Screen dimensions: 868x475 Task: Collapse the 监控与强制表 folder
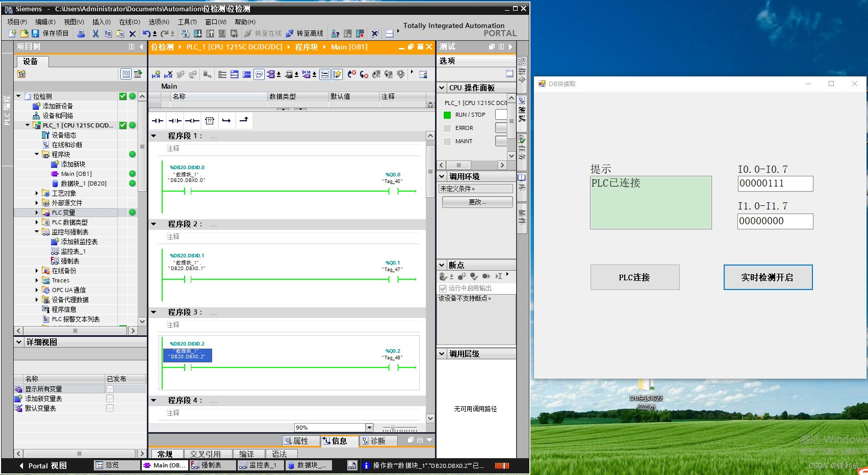tap(37, 232)
